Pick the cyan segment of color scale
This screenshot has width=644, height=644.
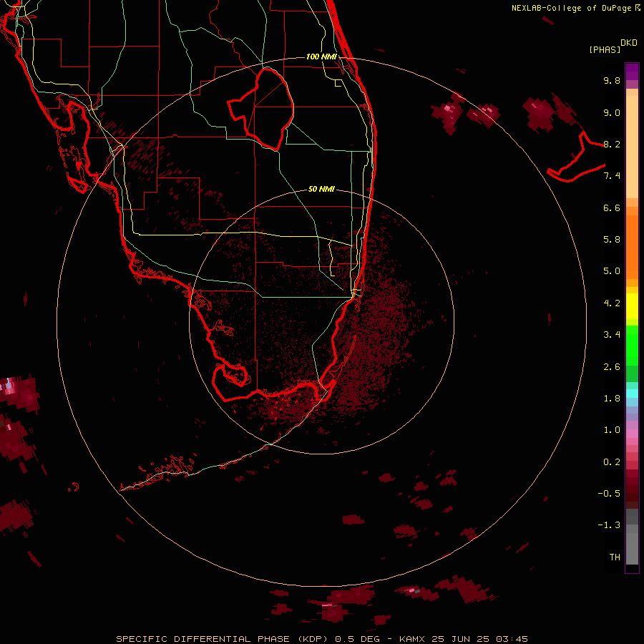(x=632, y=394)
